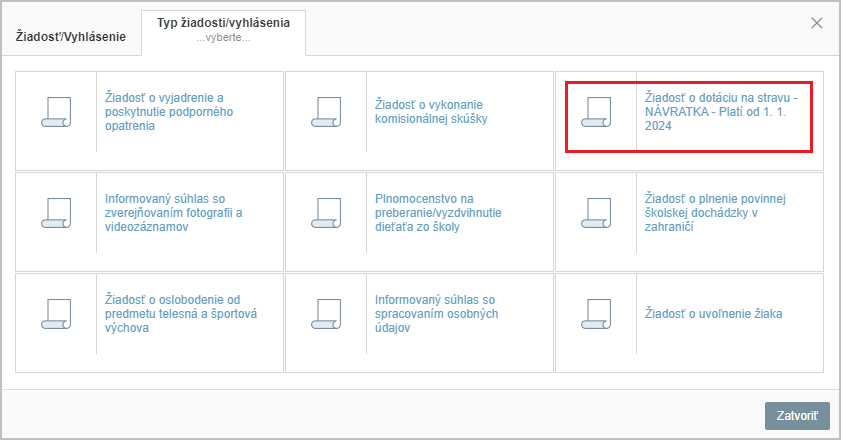Switch to the Žiadosť/Vyhlásenie tab
This screenshot has height=440, width=841.
(x=71, y=36)
